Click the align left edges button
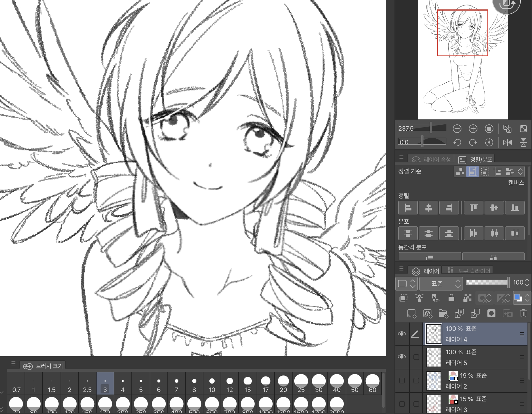Image resolution: width=532 pixels, height=414 pixels. point(408,208)
